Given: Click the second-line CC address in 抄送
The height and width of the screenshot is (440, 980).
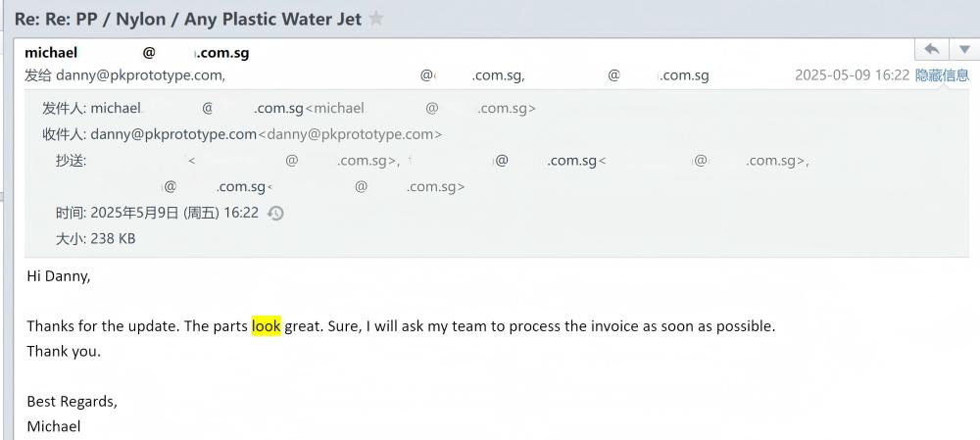Looking at the screenshot, I should pos(216,186).
